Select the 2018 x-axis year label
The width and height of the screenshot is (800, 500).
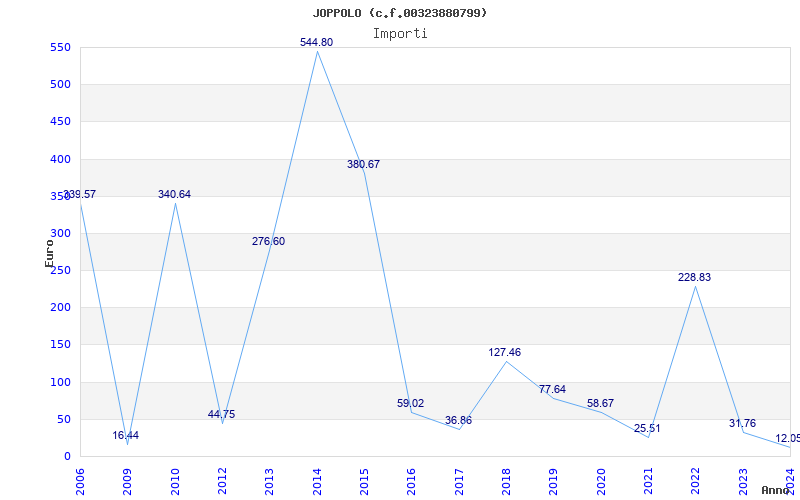pyautogui.click(x=506, y=482)
